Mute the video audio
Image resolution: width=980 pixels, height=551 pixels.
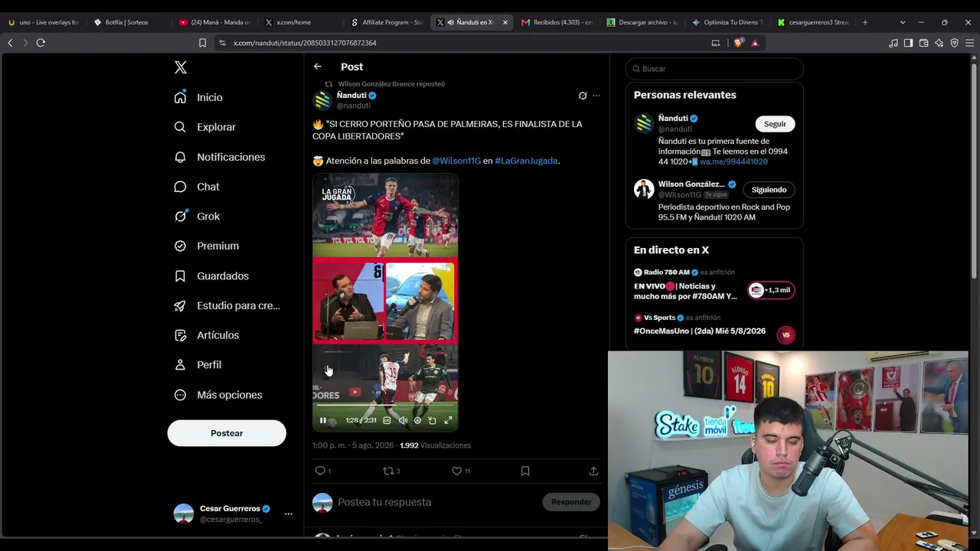[403, 420]
